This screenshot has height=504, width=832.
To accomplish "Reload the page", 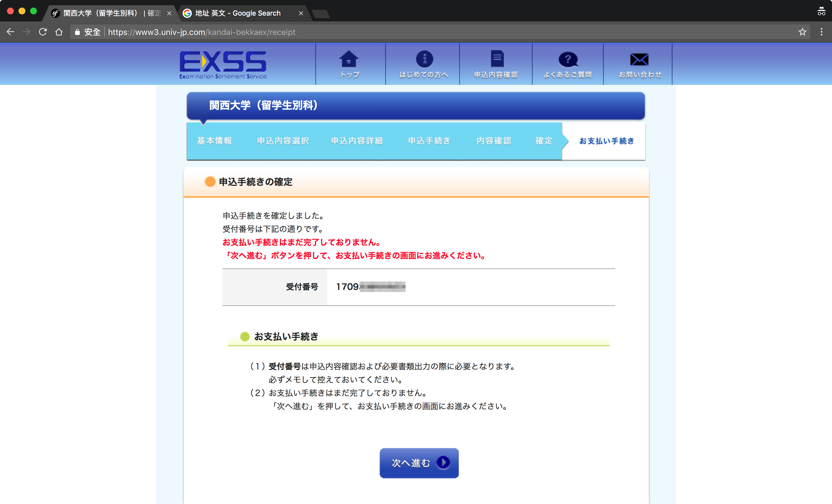I will pos(43,32).
